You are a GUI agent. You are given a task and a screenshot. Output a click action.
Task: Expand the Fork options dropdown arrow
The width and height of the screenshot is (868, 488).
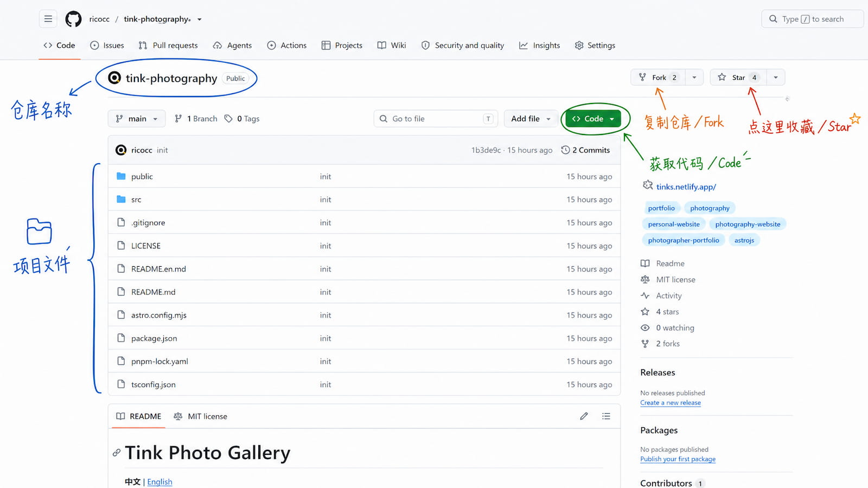pos(694,78)
